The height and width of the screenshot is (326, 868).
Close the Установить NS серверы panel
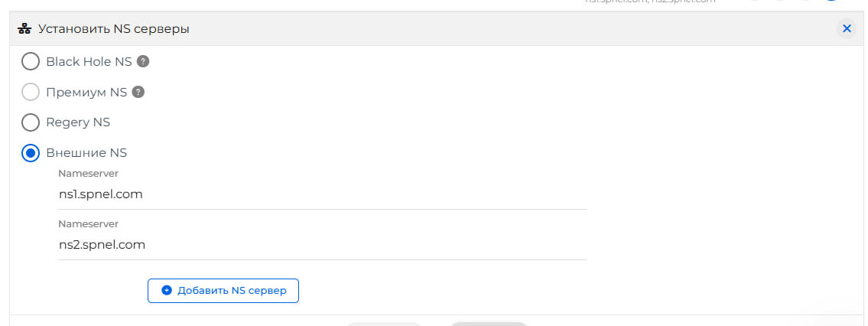click(847, 28)
